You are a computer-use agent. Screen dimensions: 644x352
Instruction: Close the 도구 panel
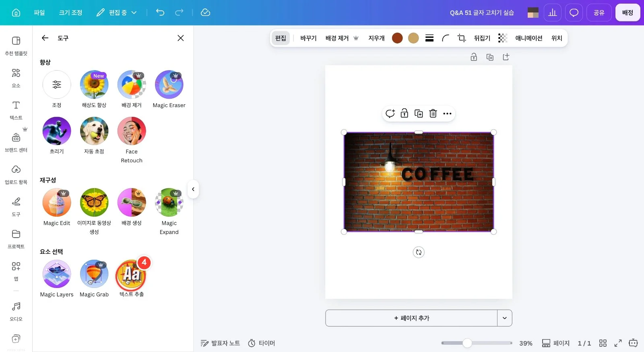click(181, 38)
